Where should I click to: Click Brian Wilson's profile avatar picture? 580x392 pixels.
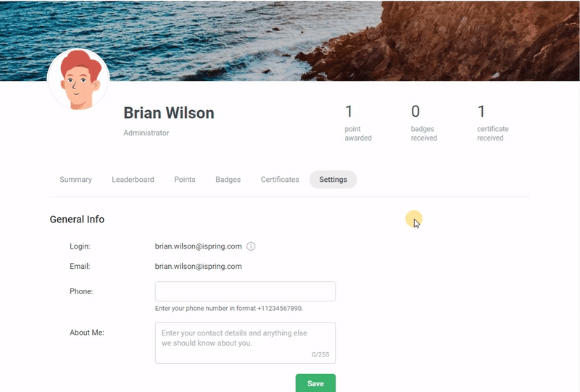click(x=78, y=80)
